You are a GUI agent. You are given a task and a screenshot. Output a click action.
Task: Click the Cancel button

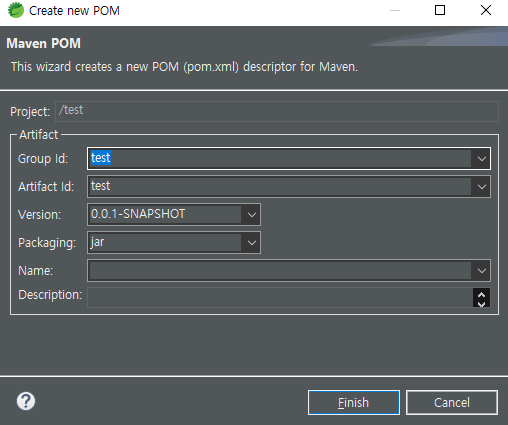pos(452,403)
